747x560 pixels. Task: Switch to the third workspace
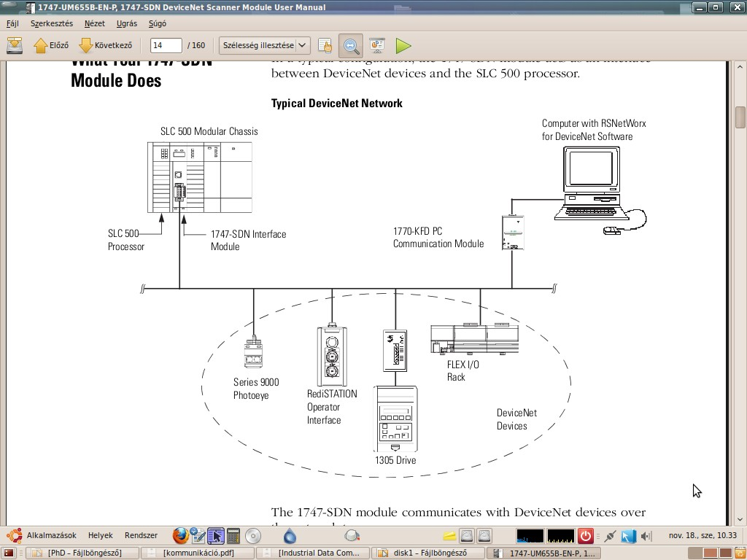tap(725, 553)
